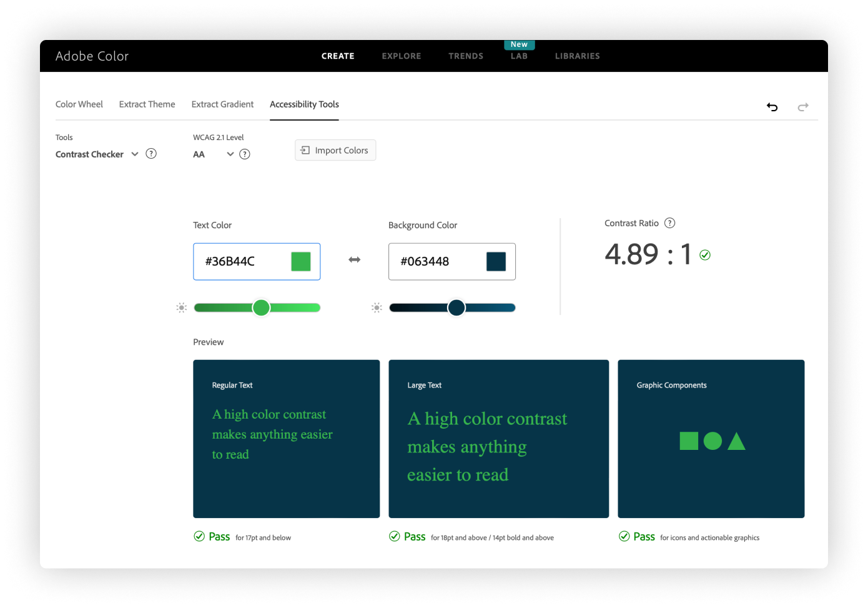Open help icon next to Contrast Checker
This screenshot has height=608, width=868.
click(x=151, y=154)
